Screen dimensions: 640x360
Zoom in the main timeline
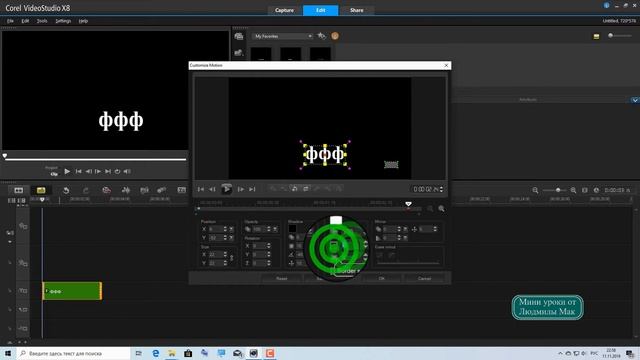(573, 190)
